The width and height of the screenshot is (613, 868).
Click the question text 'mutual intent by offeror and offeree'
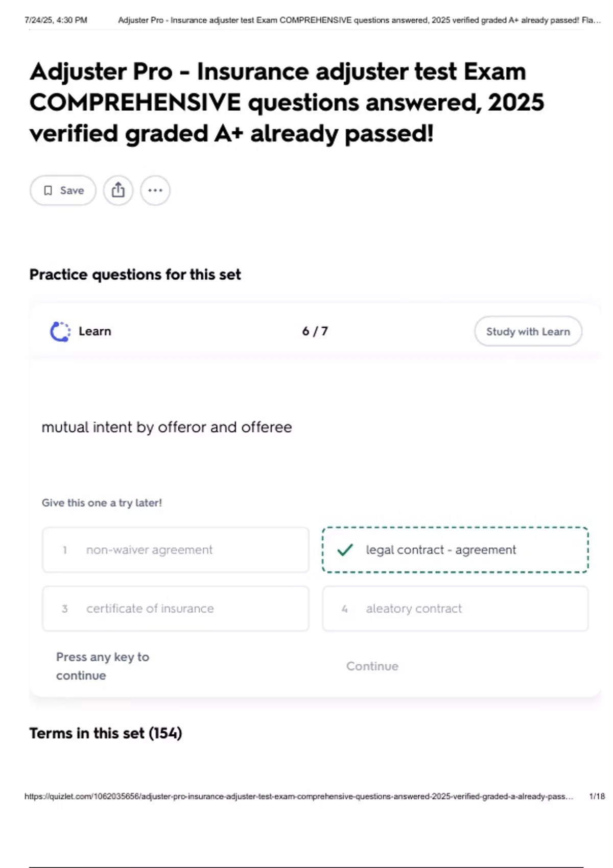pos(167,427)
